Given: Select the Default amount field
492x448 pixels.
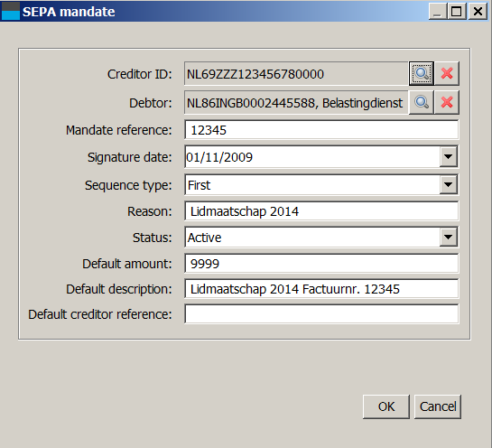Looking at the screenshot, I should [321, 263].
